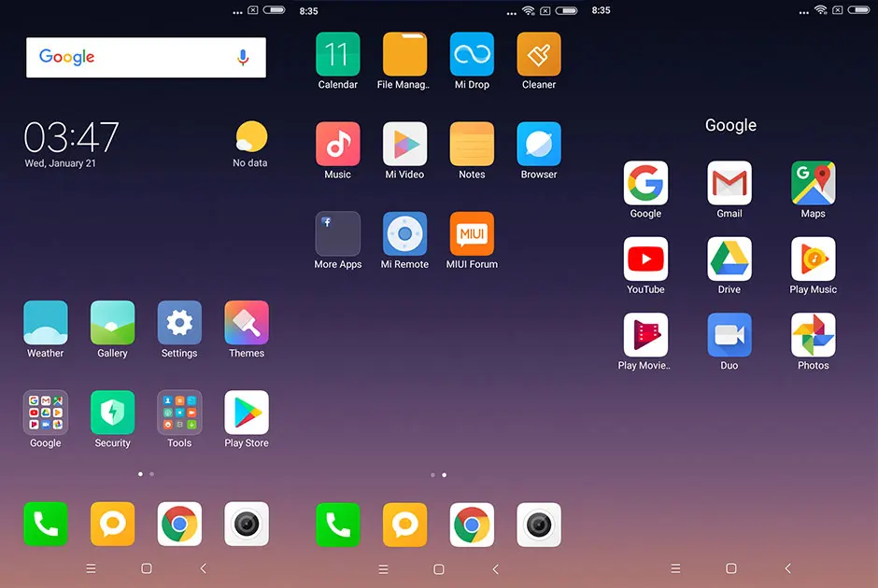The image size is (878, 588).
Task: Launch the Cleaner app
Action: [x=539, y=54]
